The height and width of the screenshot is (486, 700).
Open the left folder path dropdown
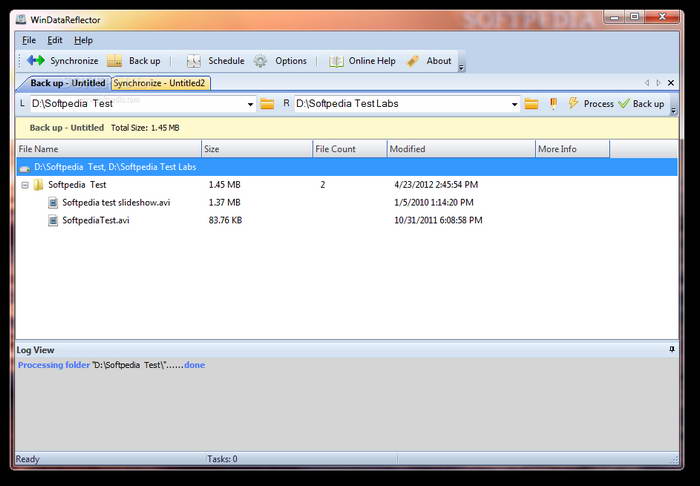tap(250, 104)
